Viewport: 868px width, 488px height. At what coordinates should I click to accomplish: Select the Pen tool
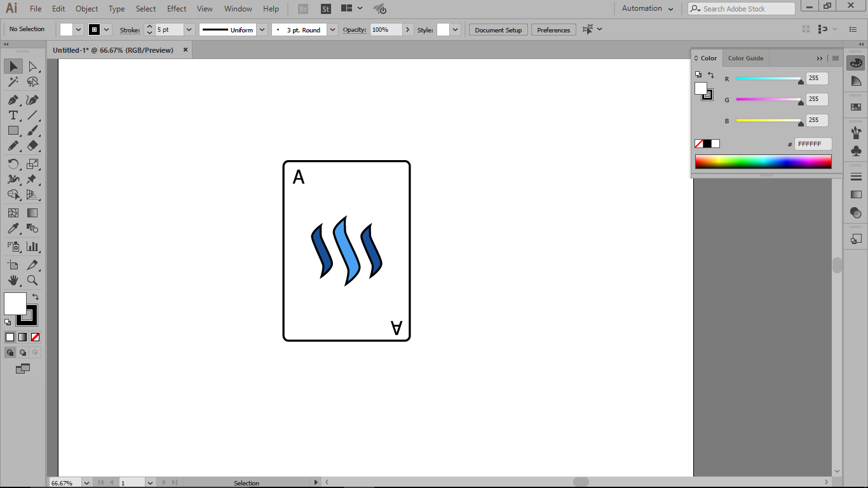(13, 100)
